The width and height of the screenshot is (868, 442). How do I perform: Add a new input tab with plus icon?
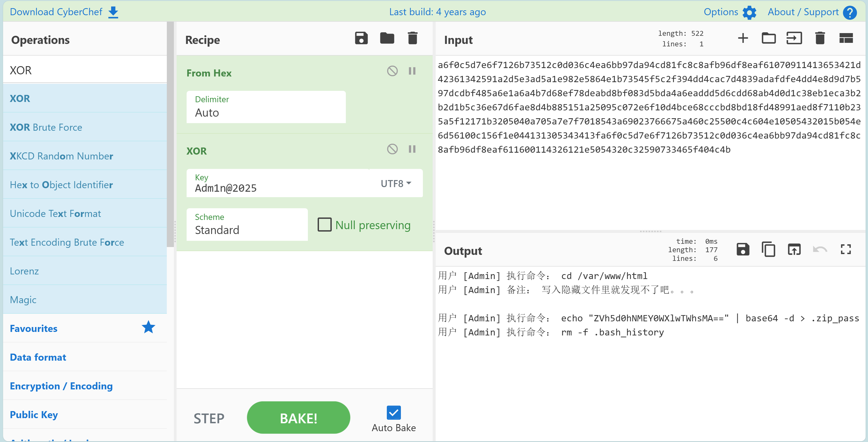743,39
